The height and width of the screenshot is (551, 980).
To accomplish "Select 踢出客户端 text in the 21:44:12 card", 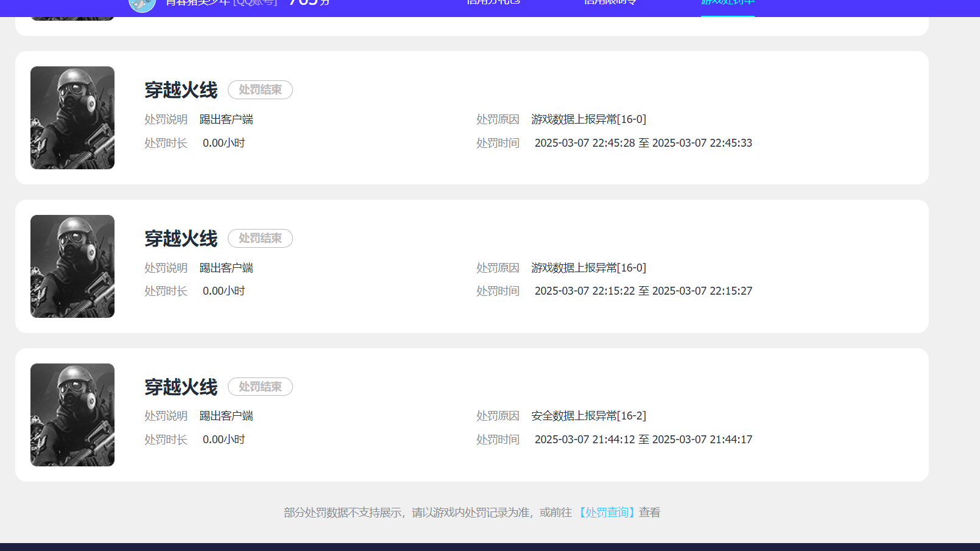I will (x=227, y=416).
